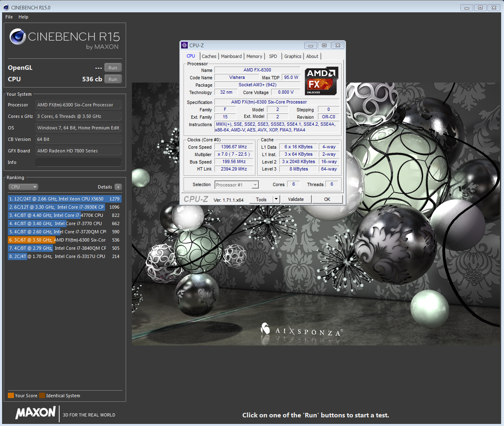Screen dimensions: 504x426
Task: Expand the Tools dropdown arrow in CPU-Z
Action: [x=276, y=199]
